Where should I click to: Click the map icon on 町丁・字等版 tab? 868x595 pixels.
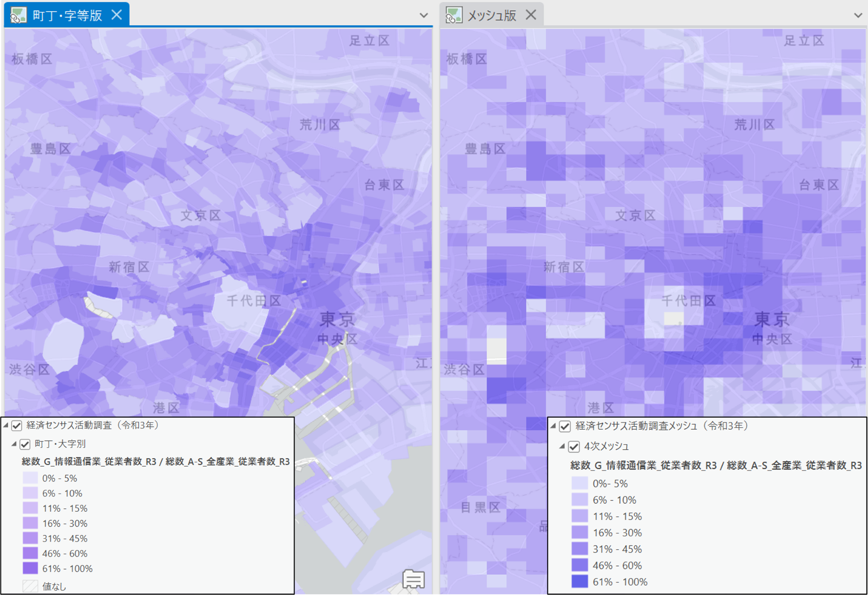[18, 15]
